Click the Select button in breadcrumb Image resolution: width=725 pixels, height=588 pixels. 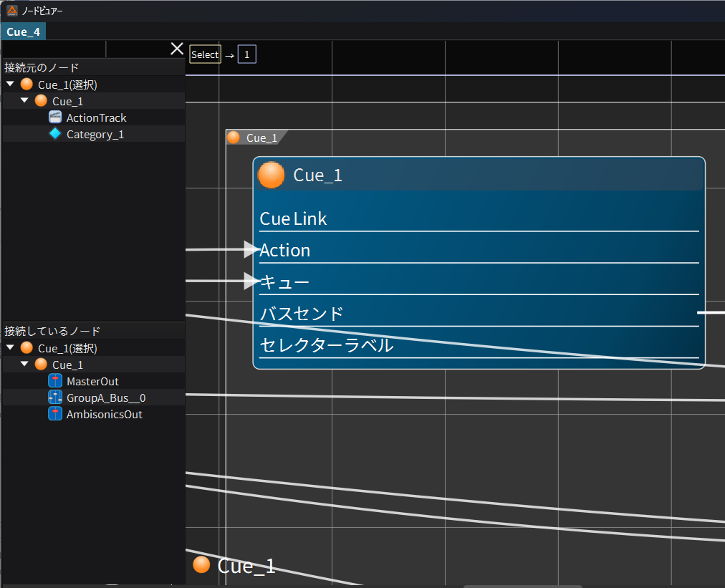pyautogui.click(x=205, y=54)
